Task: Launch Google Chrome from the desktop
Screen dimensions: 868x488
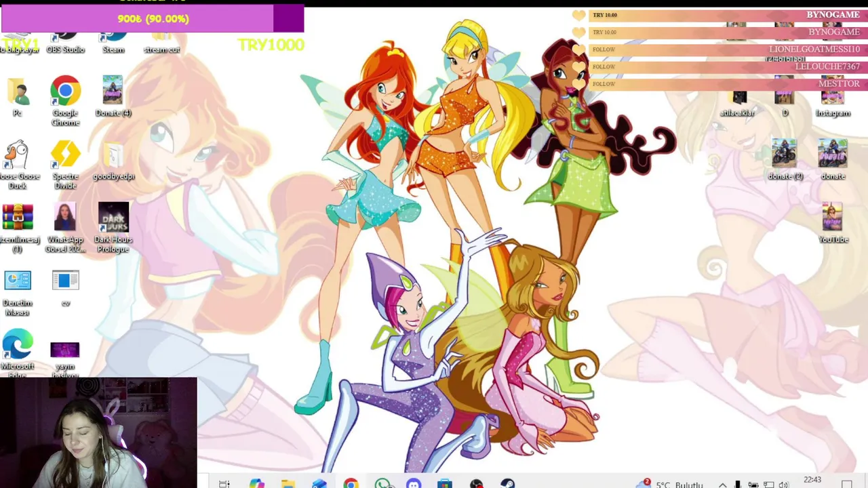Action: (x=65, y=100)
